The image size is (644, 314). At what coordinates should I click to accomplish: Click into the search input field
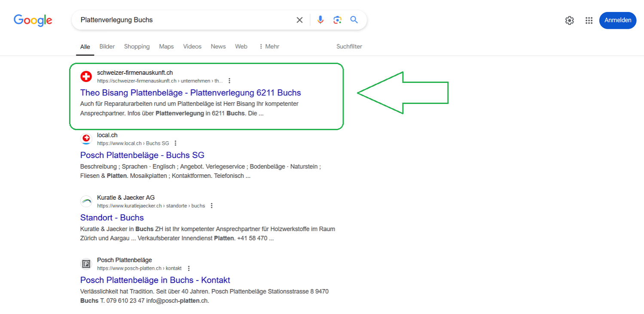pyautogui.click(x=185, y=20)
